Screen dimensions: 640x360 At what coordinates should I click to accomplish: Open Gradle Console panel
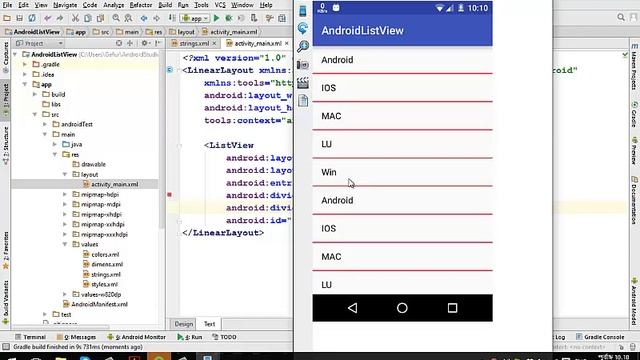(600, 337)
